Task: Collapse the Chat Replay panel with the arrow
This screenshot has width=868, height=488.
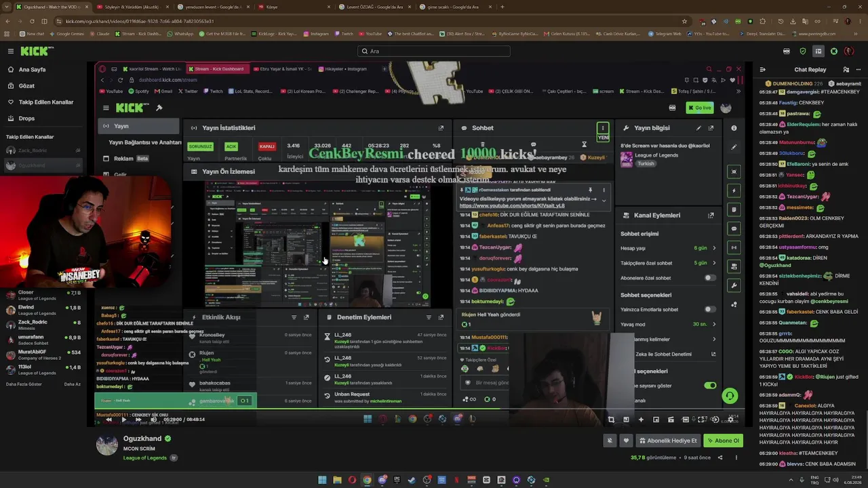Action: coord(762,70)
